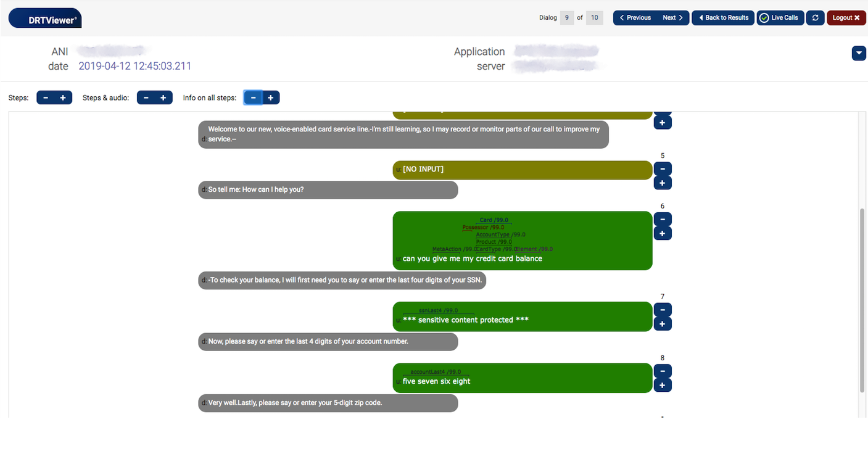Collapse step 5 with minus button

coord(663,168)
